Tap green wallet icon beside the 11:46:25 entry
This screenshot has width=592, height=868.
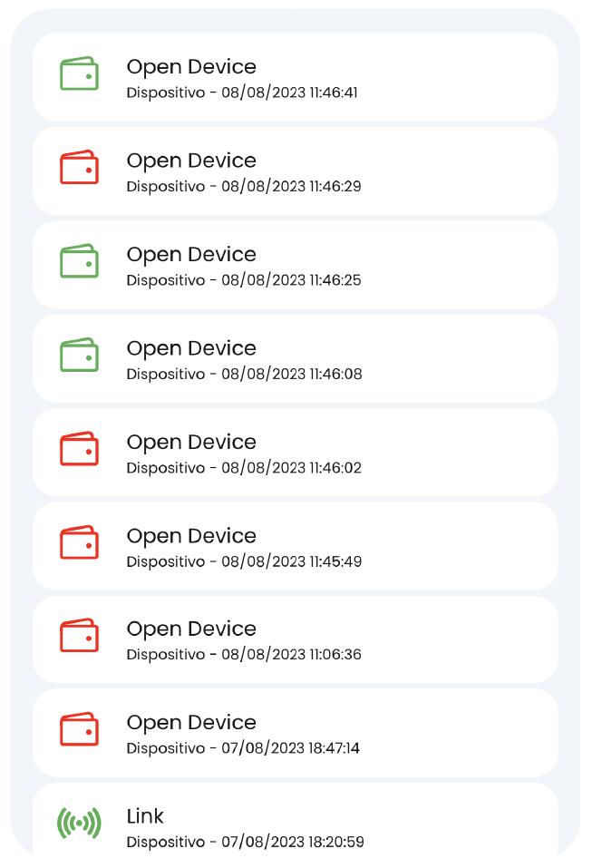point(79,261)
